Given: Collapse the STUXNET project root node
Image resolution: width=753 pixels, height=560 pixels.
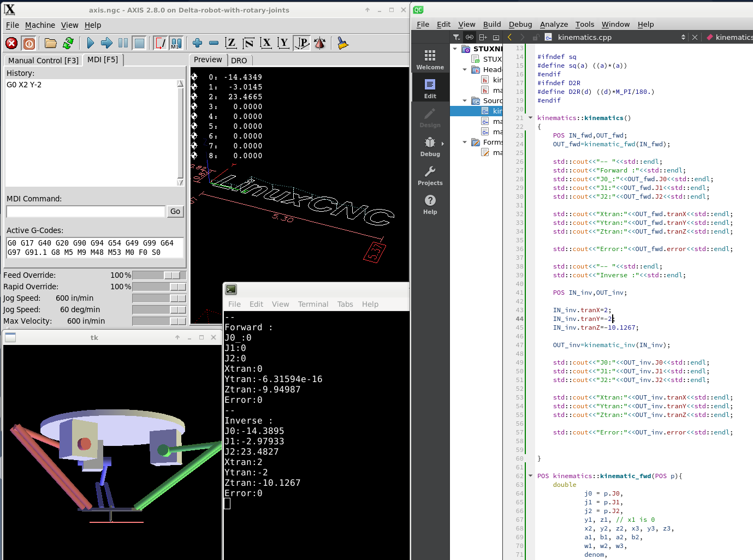Looking at the screenshot, I should click(455, 49).
